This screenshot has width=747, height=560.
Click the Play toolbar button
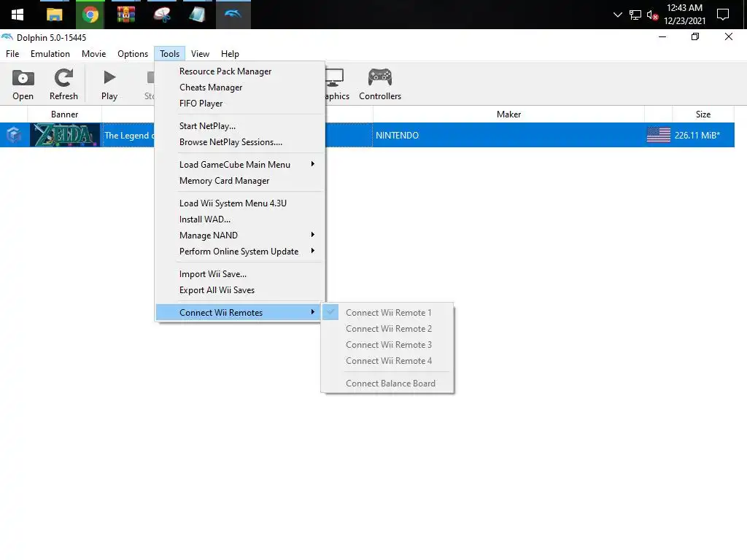pos(109,85)
